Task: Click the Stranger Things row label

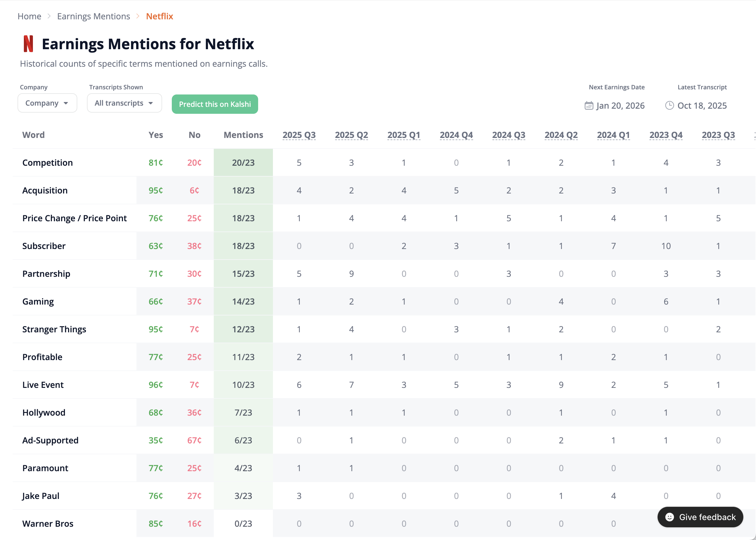Action: (54, 329)
